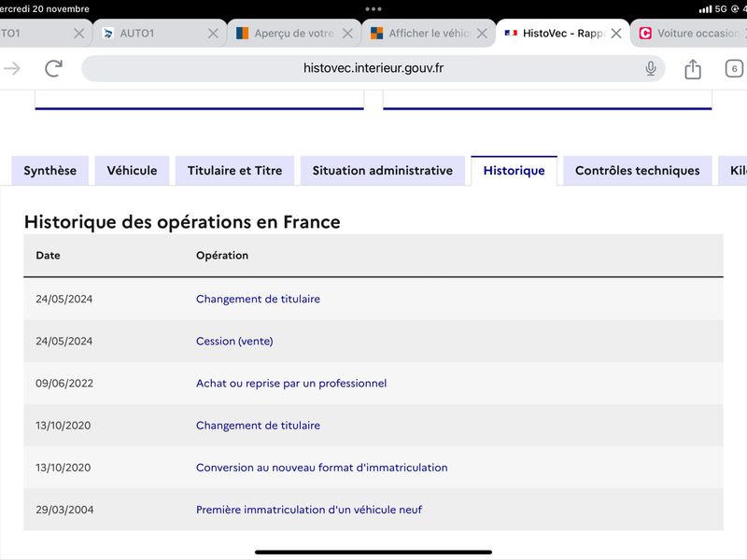The width and height of the screenshot is (747, 560).
Task: Switch to Situation administrative tab
Action: [383, 171]
